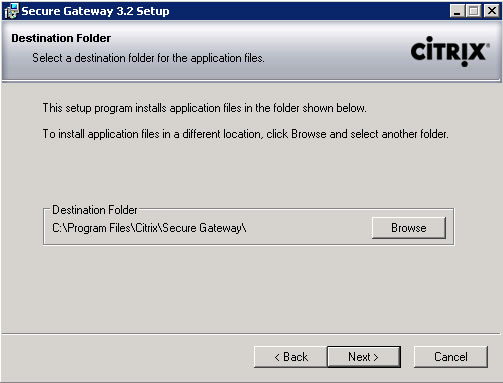Viewport: 503px width, 383px height.
Task: Click the red dot below the Citrix logo
Action: 464,63
